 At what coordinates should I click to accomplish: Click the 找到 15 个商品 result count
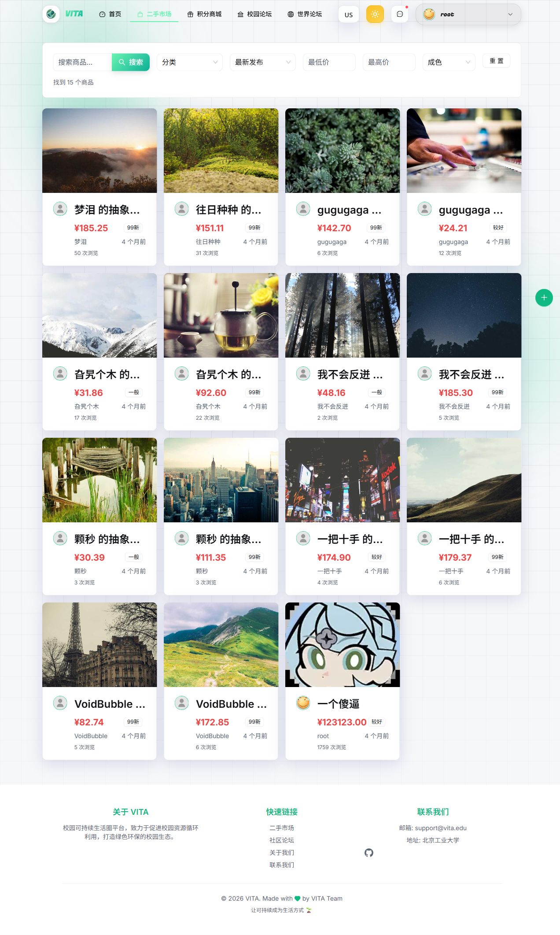coord(74,82)
